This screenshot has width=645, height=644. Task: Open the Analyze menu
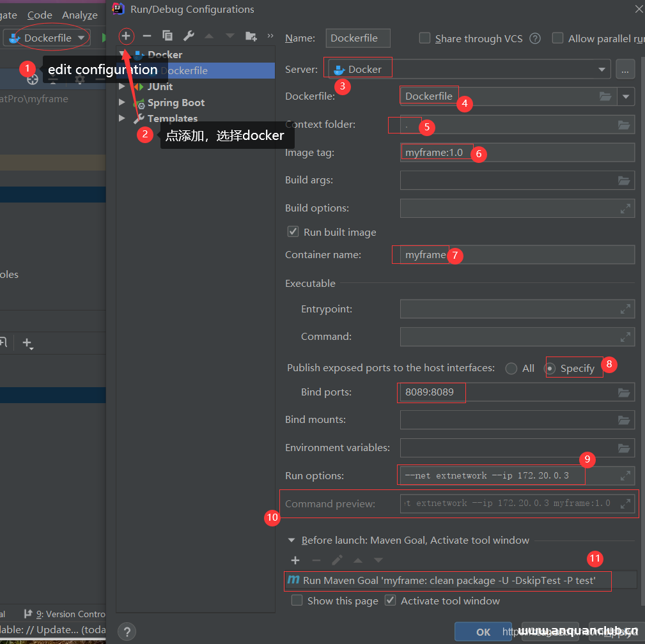tap(80, 15)
